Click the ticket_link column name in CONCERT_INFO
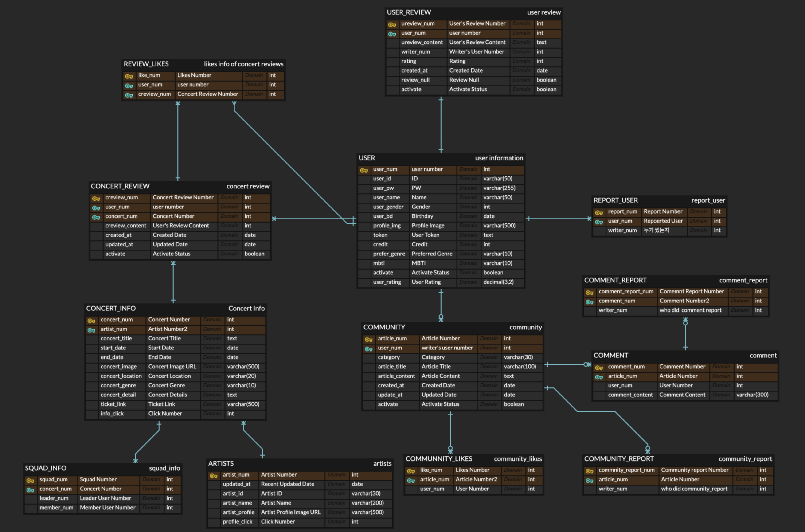 [x=113, y=404]
